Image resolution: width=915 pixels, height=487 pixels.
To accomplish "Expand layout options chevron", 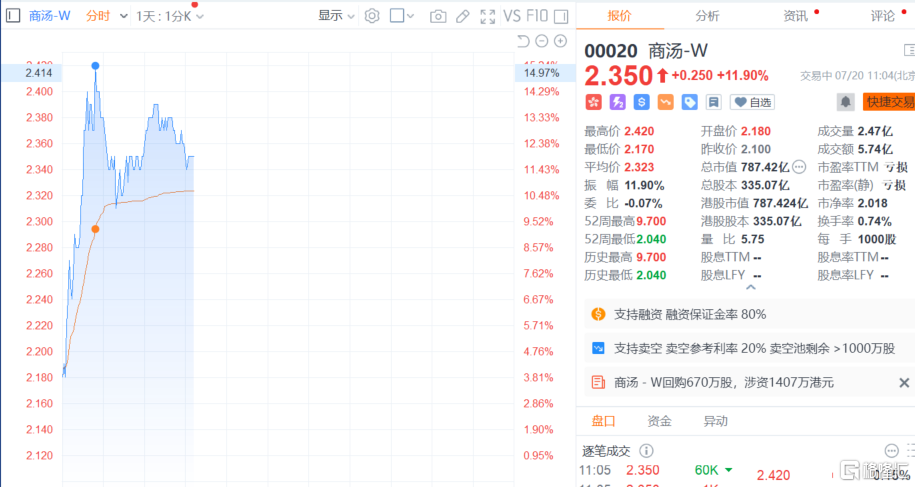I will click(410, 16).
